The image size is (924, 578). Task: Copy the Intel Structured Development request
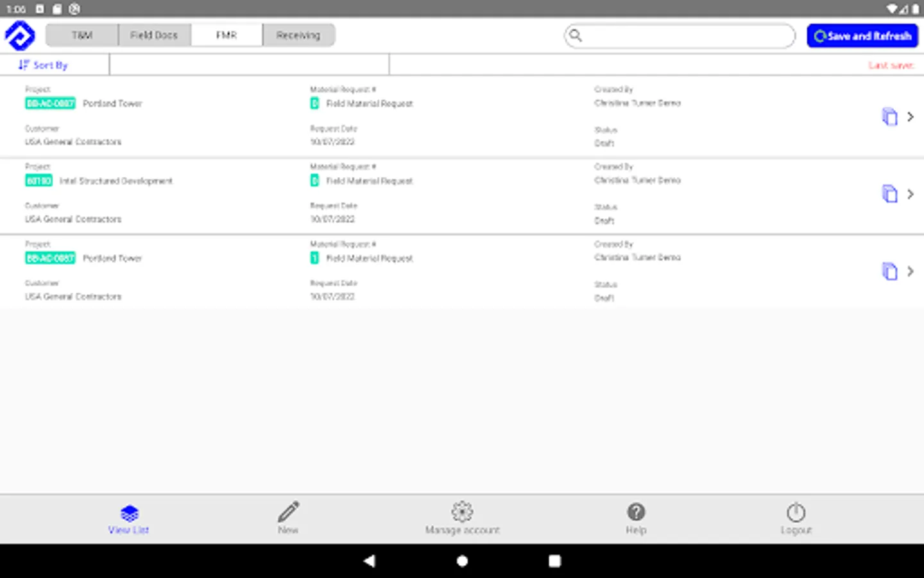(889, 194)
